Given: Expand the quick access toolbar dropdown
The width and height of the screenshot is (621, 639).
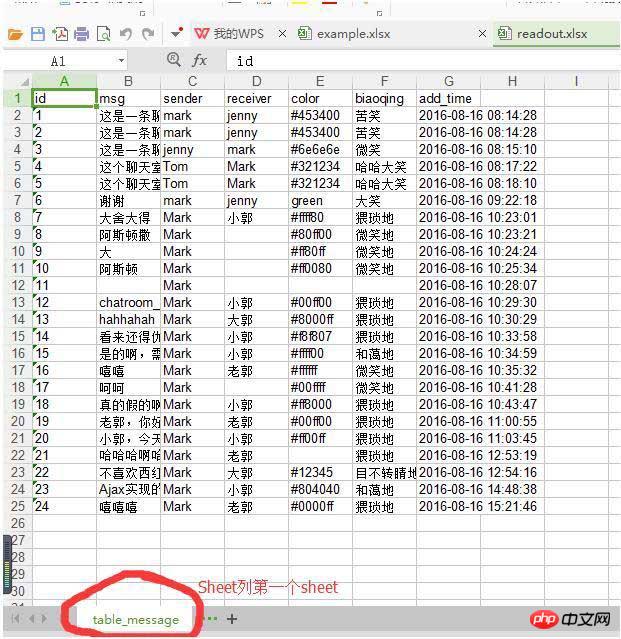Looking at the screenshot, I should coord(176,33).
